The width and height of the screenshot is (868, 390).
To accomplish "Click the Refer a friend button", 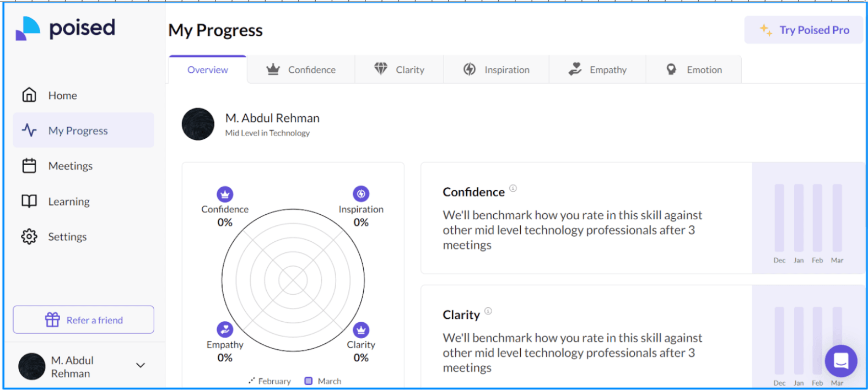I will [84, 320].
